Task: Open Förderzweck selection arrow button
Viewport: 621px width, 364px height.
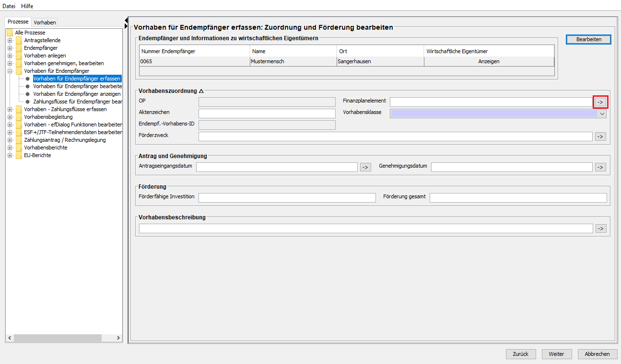Action: tap(600, 136)
